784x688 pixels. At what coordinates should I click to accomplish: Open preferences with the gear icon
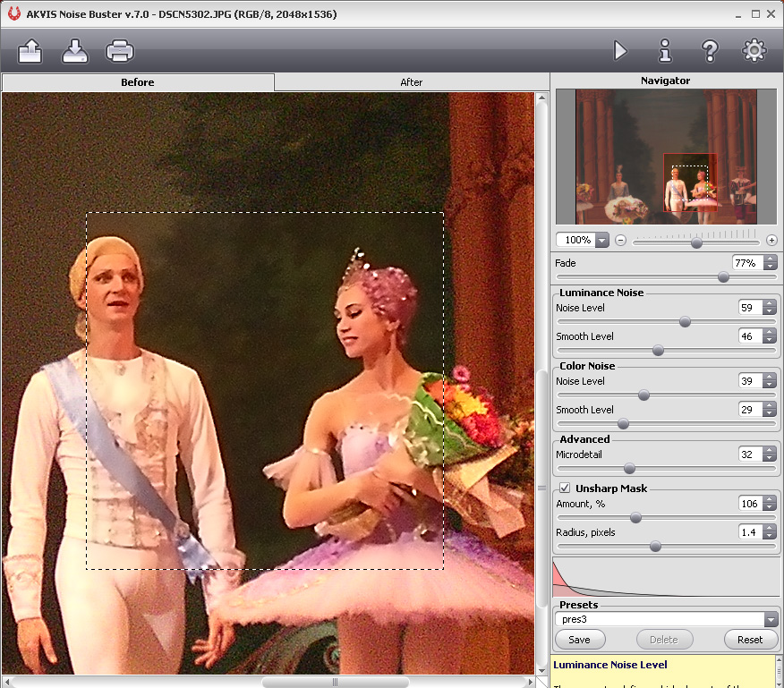[754, 51]
